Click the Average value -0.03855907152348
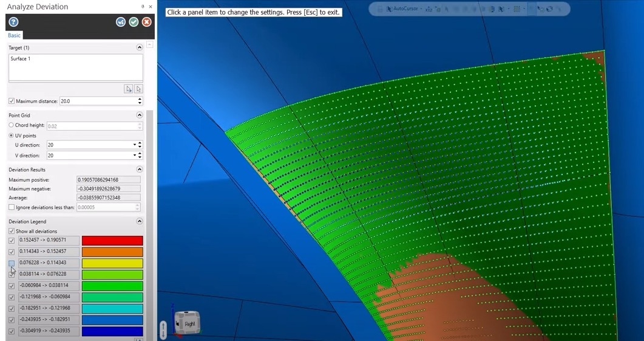The height and width of the screenshot is (341, 644). coord(109,198)
